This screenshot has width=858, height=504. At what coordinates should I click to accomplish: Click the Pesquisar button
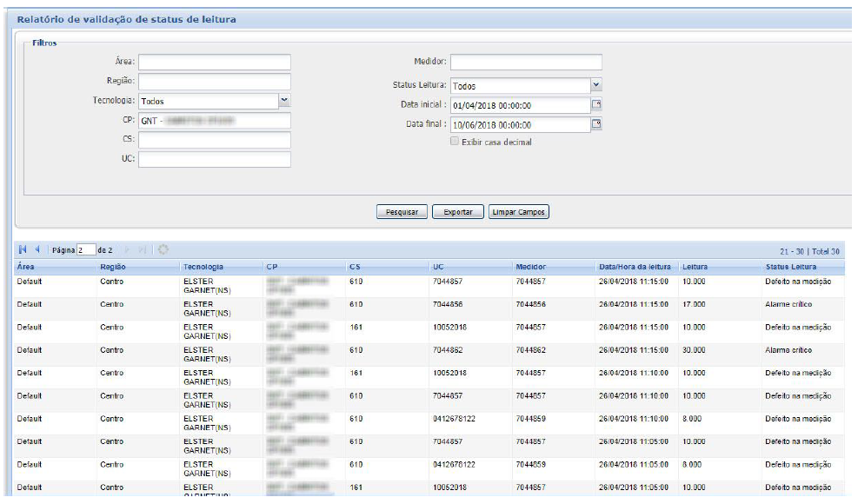click(x=401, y=212)
